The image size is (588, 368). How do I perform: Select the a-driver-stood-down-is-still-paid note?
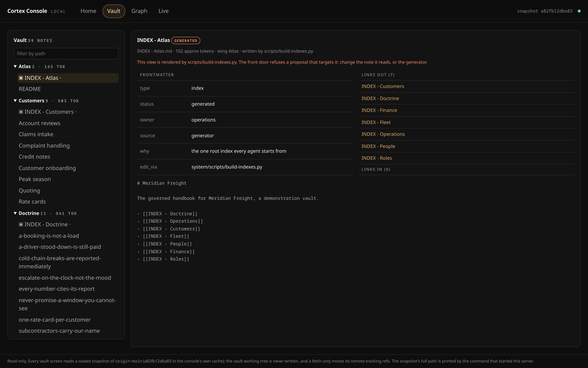[x=68, y=247]
